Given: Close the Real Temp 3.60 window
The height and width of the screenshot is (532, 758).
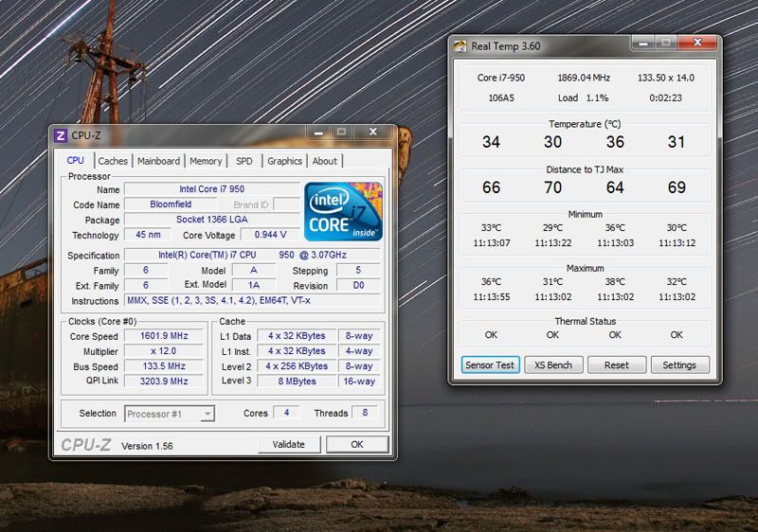Looking at the screenshot, I should (696, 44).
